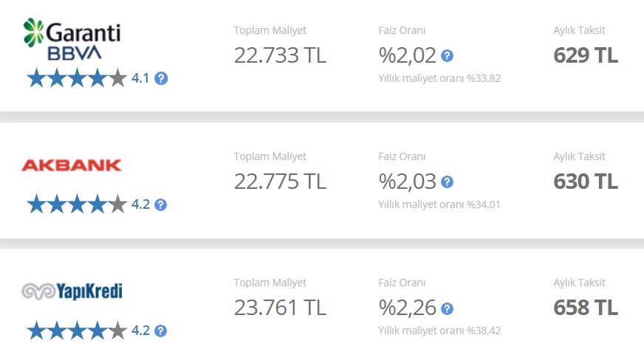Click the Akbank rating help icon

(x=160, y=204)
